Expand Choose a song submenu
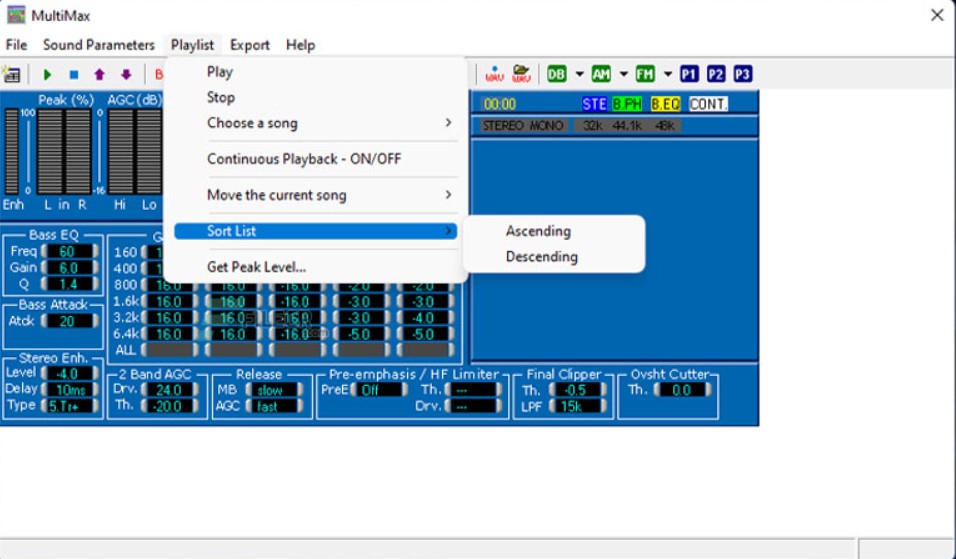This screenshot has width=956, height=559. pyautogui.click(x=315, y=123)
